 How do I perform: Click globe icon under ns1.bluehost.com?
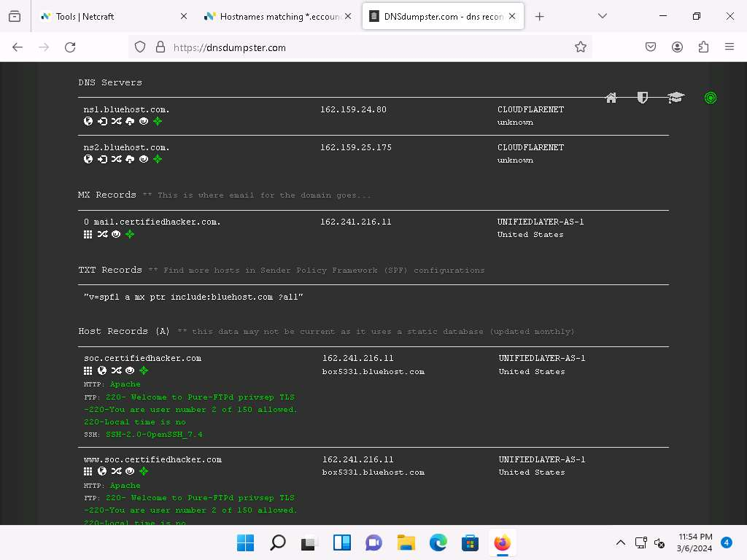tap(88, 122)
